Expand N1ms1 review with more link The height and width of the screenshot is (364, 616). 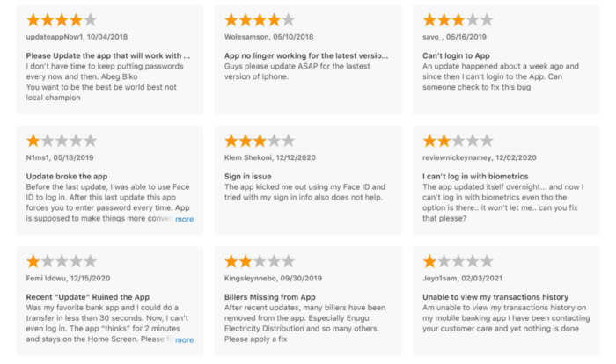[x=184, y=219]
